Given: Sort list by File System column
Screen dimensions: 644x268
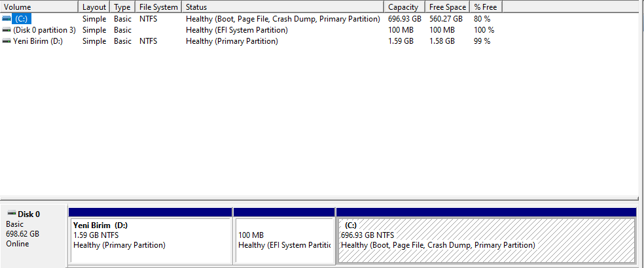Looking at the screenshot, I should 158,7.
